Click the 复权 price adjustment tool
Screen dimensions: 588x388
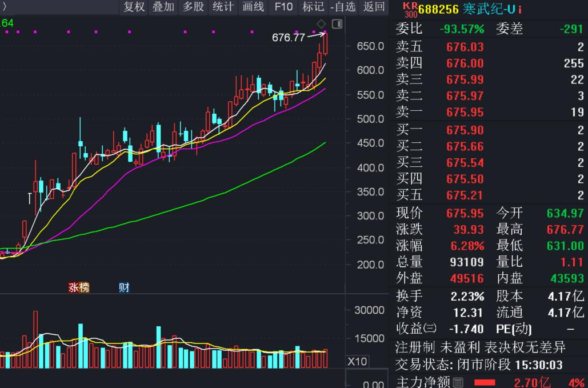pyautogui.click(x=133, y=8)
